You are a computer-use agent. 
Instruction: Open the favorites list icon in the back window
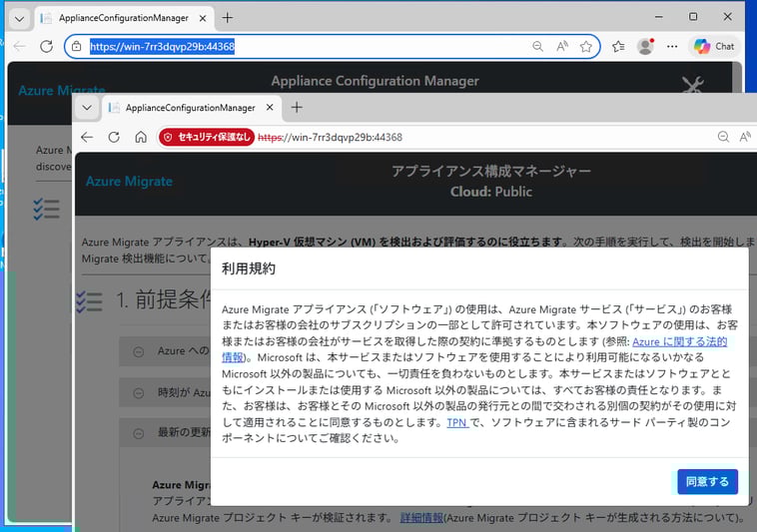click(618, 46)
